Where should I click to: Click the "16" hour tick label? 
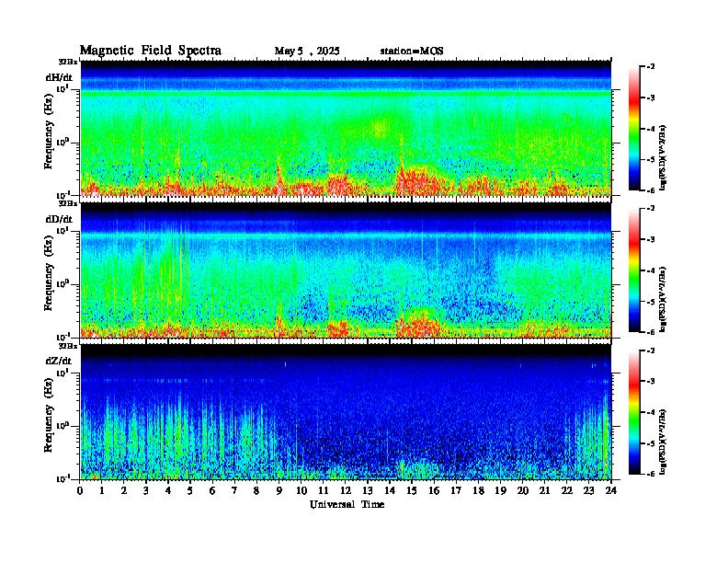point(434,490)
